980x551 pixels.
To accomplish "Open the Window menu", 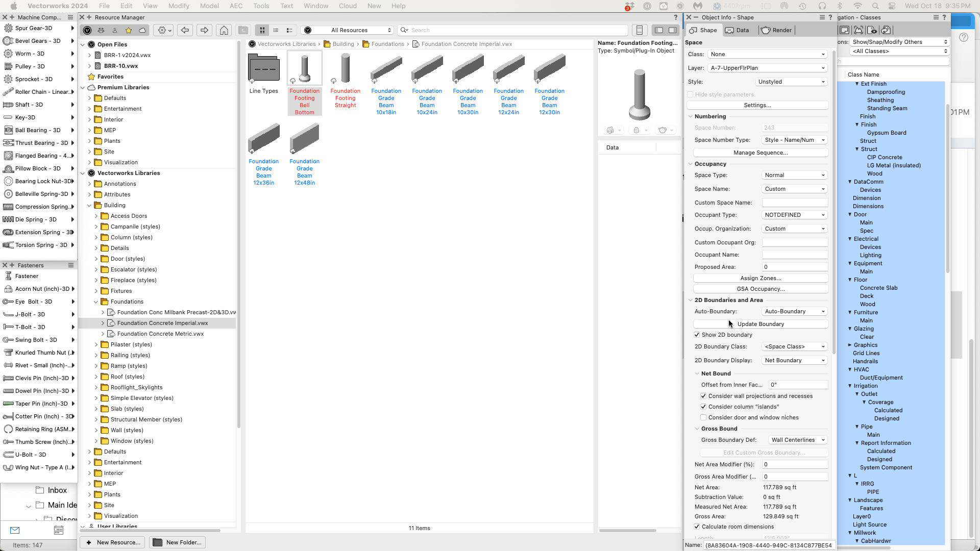I will pos(315,6).
